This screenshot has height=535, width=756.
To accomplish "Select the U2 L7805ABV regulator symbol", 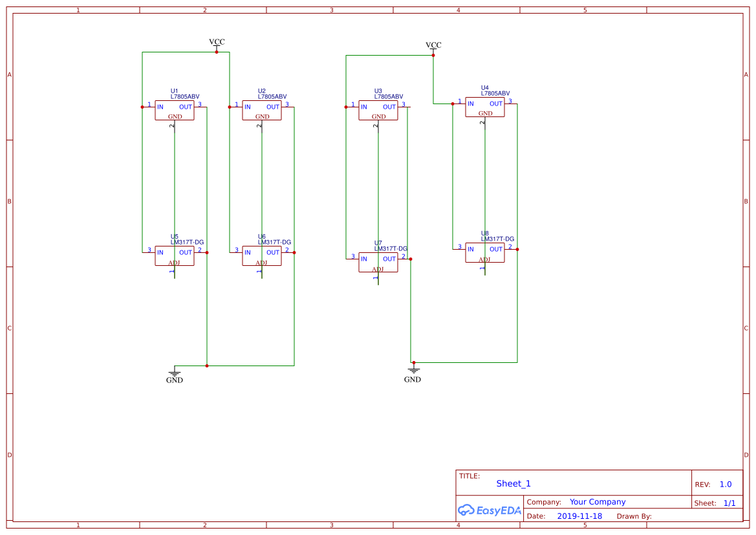I will coord(261,111).
